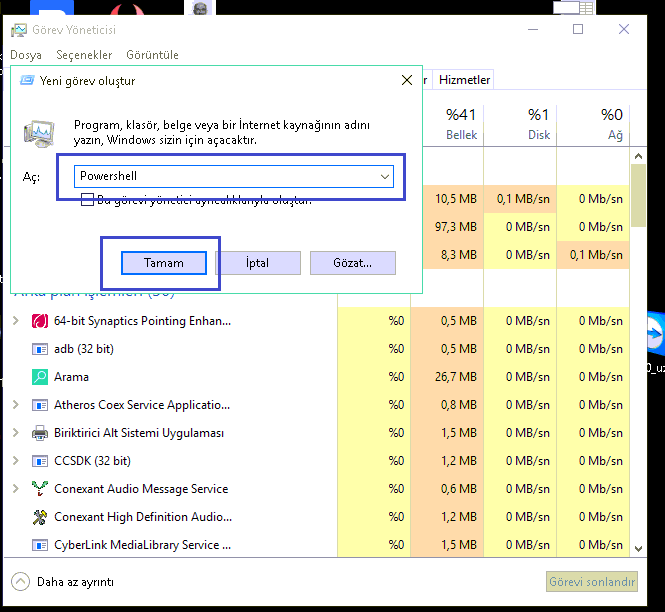Open the Seçenekler menu
The width and height of the screenshot is (665, 612).
(84, 55)
